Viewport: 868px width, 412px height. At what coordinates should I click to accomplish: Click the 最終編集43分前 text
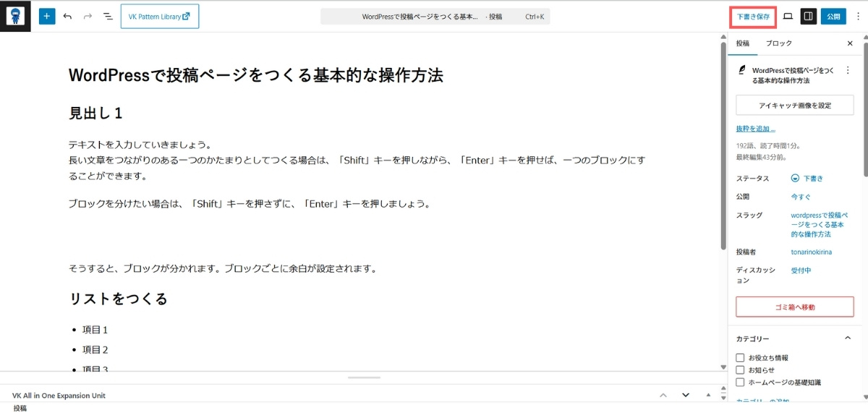[x=762, y=156]
